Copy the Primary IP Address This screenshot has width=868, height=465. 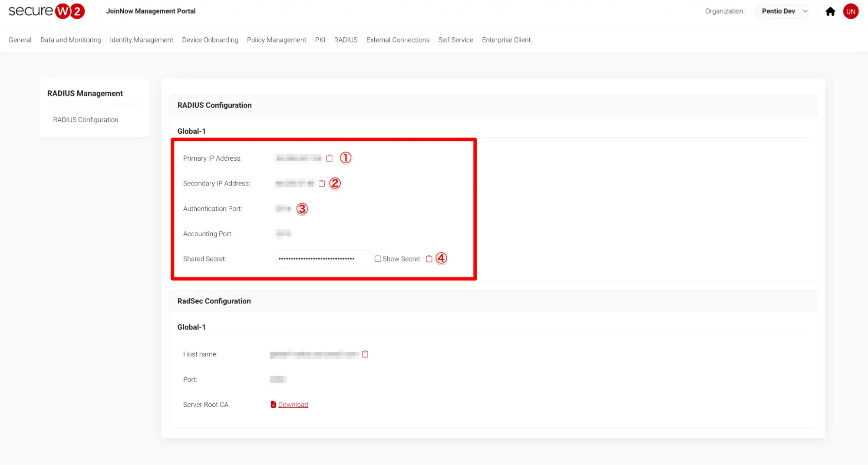(329, 158)
